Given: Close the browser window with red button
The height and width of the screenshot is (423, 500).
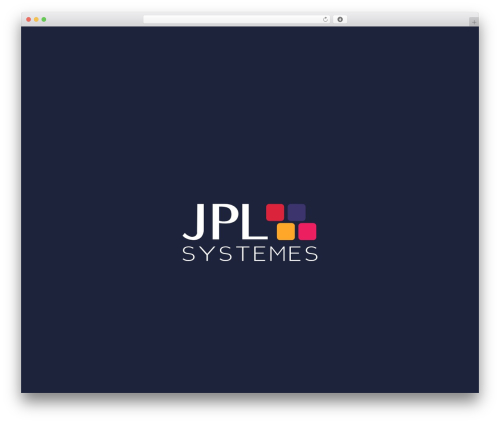Looking at the screenshot, I should pyautogui.click(x=29, y=20).
